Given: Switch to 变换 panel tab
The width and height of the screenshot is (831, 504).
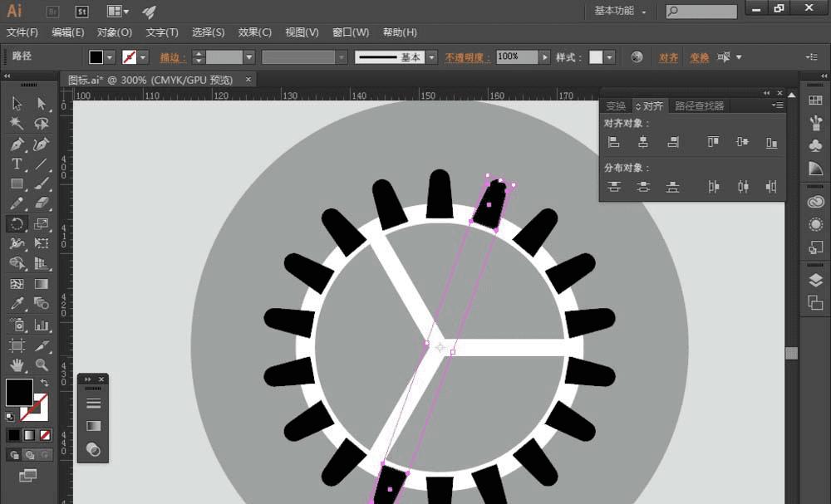Looking at the screenshot, I should pos(616,106).
